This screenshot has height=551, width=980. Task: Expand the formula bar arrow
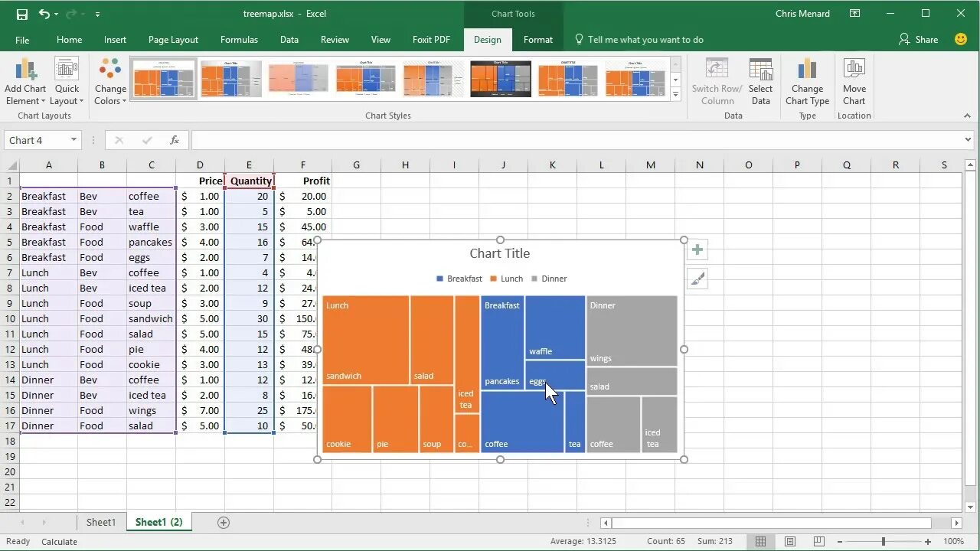[x=969, y=140]
